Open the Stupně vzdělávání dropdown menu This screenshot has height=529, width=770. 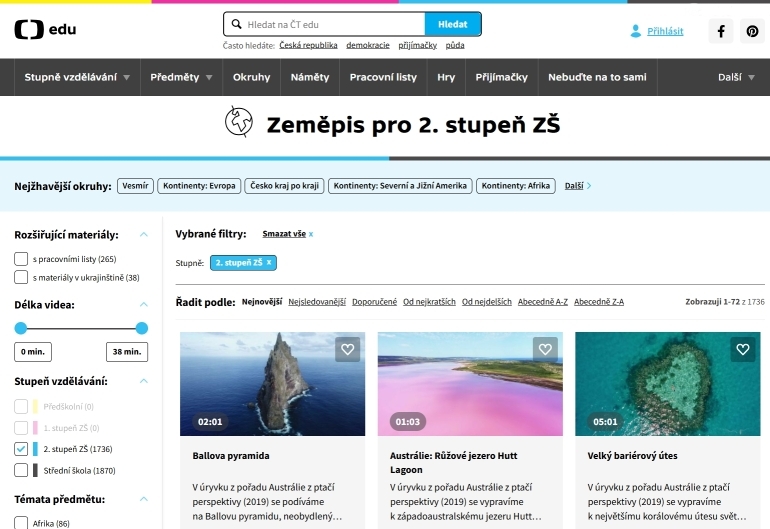(x=77, y=77)
